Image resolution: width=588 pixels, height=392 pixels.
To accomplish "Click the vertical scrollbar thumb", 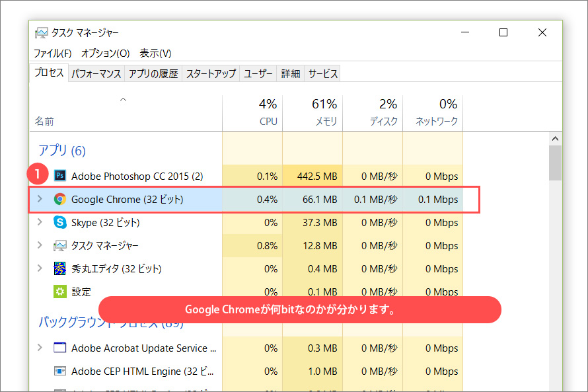I will coord(556,163).
